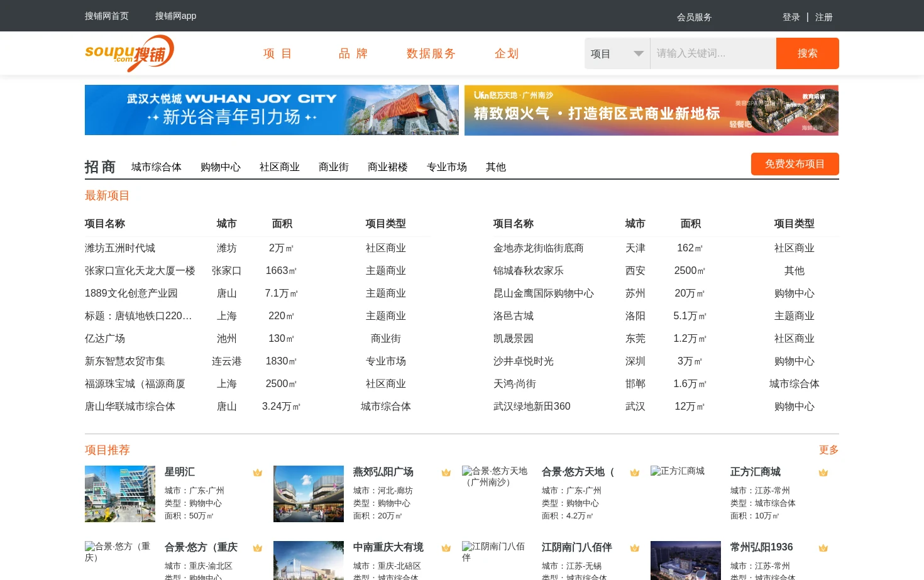
Task: Select the 购物中心 category tab
Action: 221,167
